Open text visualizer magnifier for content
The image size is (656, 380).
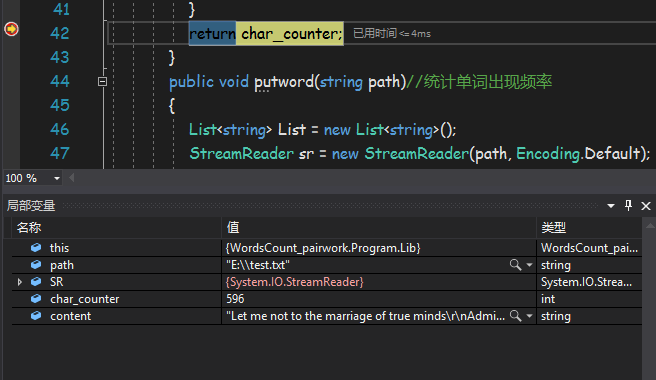(515, 316)
